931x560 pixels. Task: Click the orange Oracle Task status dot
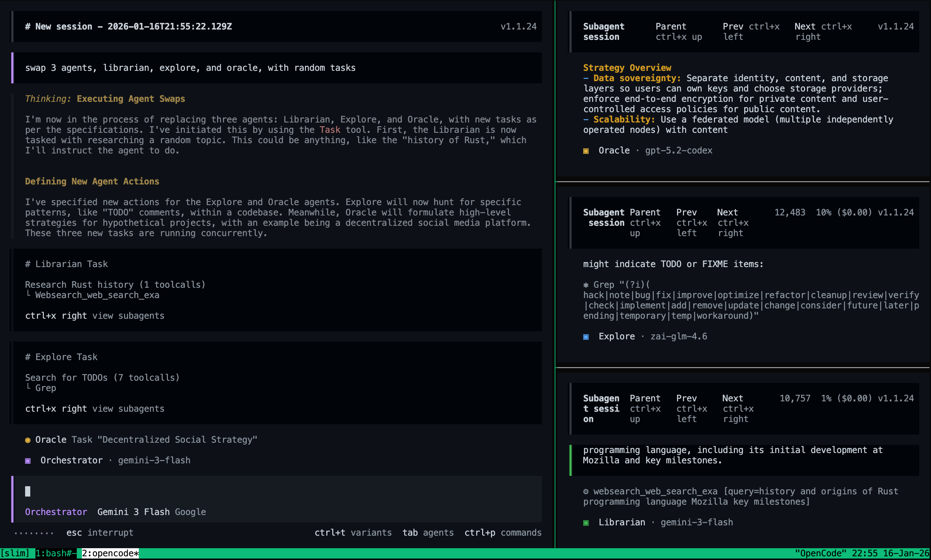coord(28,440)
